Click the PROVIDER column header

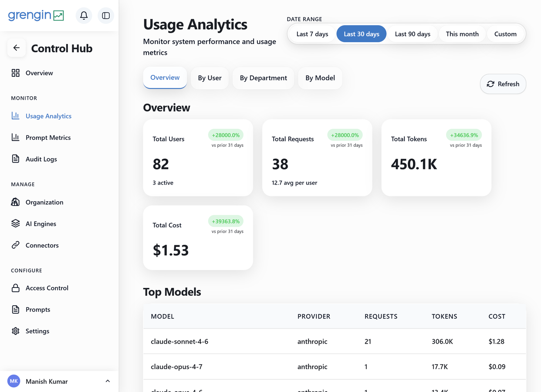314,316
